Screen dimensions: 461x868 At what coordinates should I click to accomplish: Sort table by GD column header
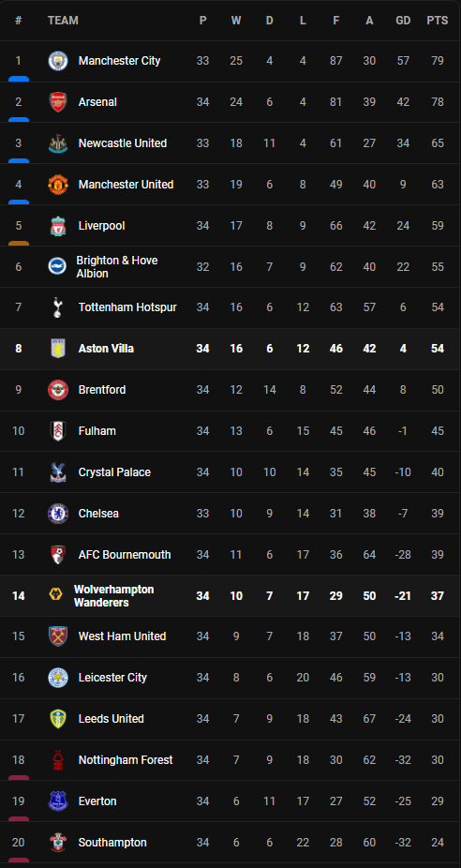(x=404, y=21)
